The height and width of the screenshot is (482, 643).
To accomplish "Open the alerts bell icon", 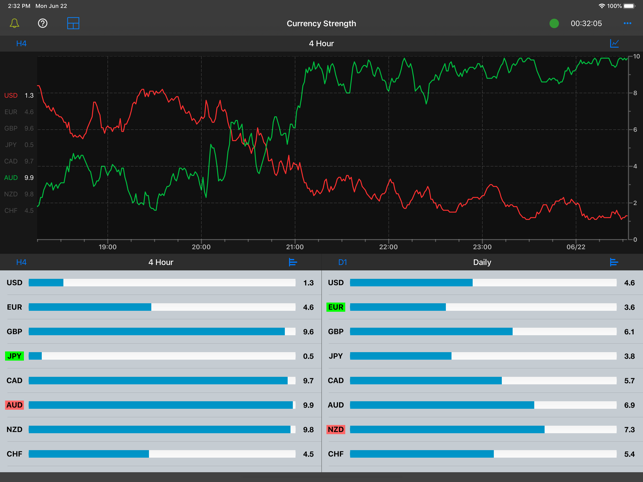I will click(15, 23).
